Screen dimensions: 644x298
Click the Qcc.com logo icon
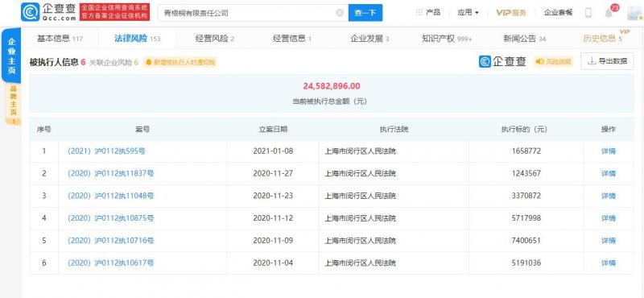(30, 12)
